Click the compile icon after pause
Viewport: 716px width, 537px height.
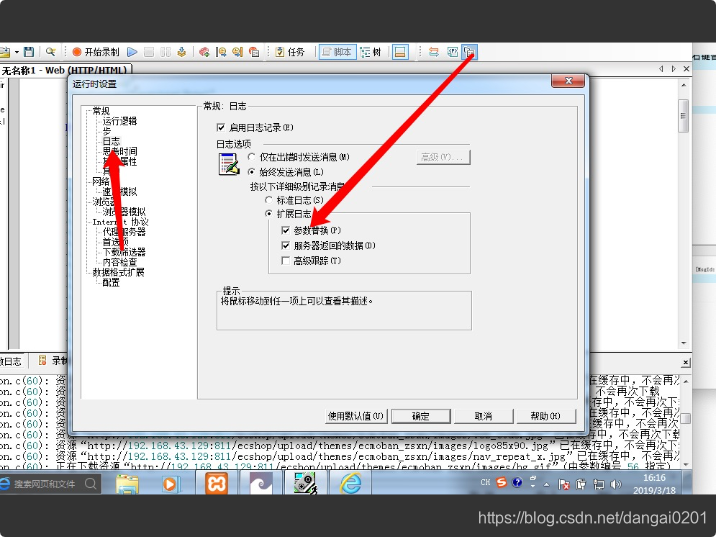coord(182,52)
